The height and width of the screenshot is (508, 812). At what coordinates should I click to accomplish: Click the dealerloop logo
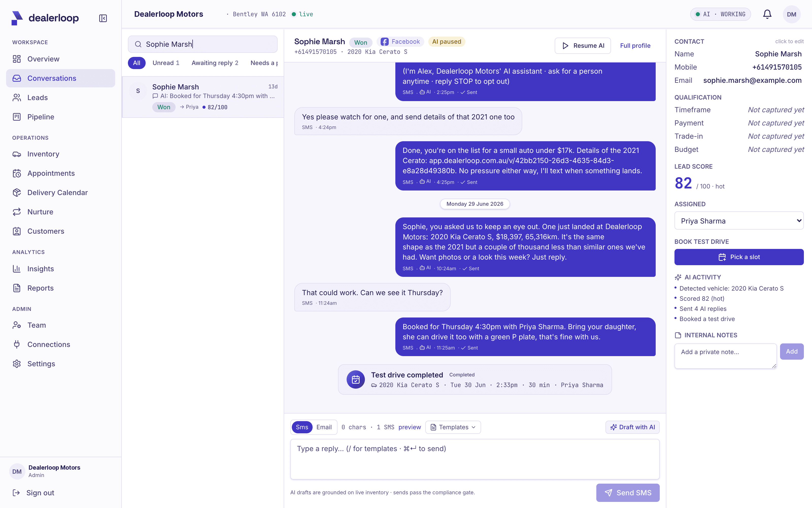pyautogui.click(x=45, y=18)
